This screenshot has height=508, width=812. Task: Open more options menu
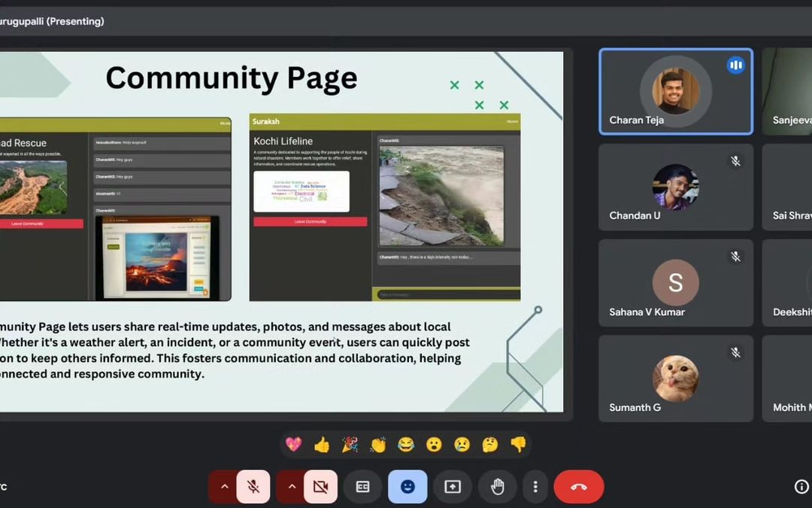click(x=535, y=487)
